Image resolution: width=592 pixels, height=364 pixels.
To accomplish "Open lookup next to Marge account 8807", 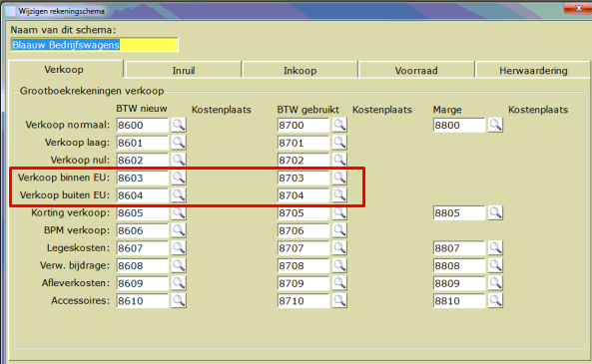I will click(495, 248).
